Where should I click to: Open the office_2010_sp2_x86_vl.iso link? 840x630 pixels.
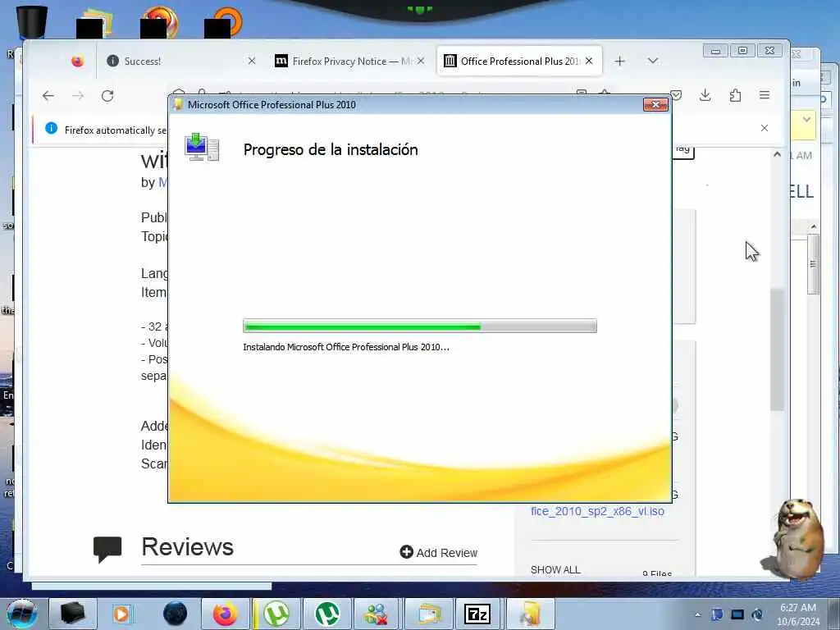(x=597, y=511)
